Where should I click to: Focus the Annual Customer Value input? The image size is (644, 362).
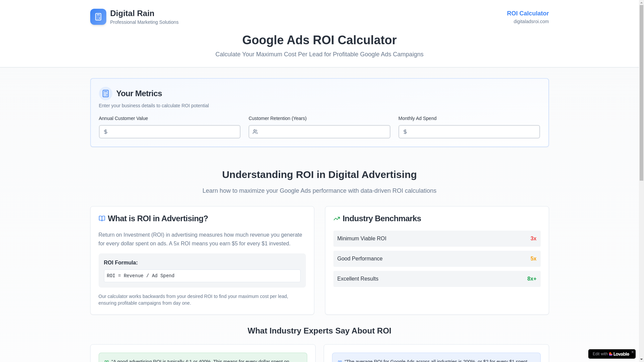click(x=169, y=132)
